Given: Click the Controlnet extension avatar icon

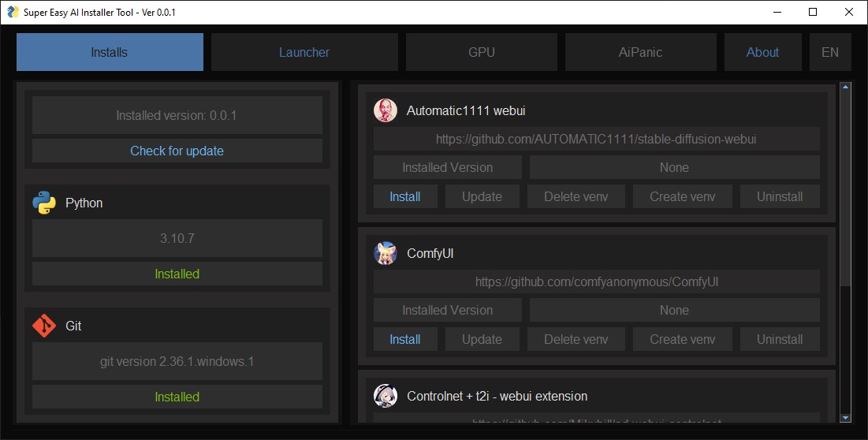Looking at the screenshot, I should 385,396.
